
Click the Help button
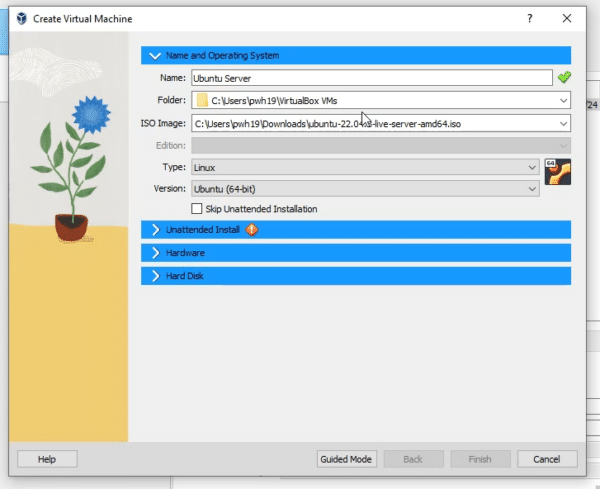point(46,459)
